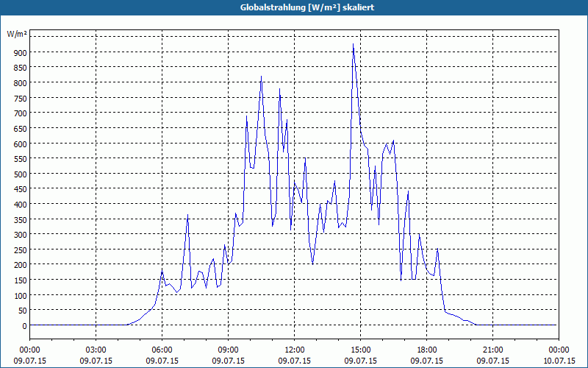This screenshot has width=588, height=368.
Task: Click the 300 y-axis label
Action: (21, 235)
